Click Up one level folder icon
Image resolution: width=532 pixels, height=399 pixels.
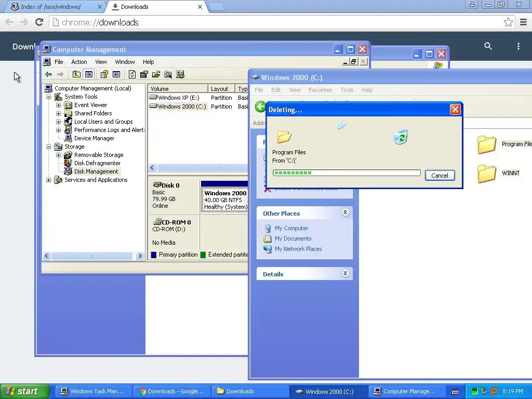(x=77, y=74)
